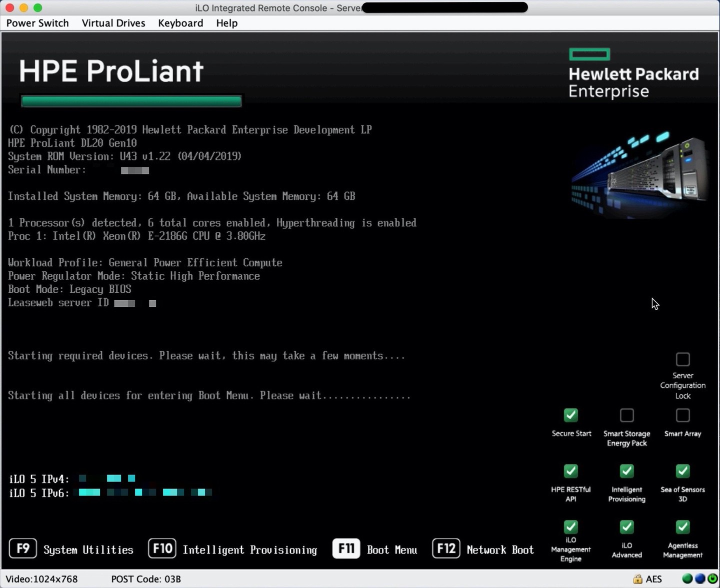Click the 'Installed System Memory: 64 GB' line
The height and width of the screenshot is (588, 720).
[181, 196]
